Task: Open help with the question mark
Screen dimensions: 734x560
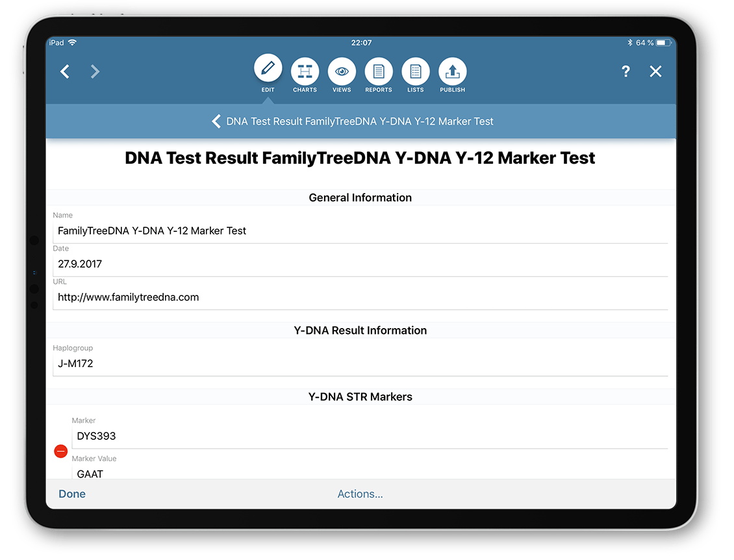Action: click(626, 71)
